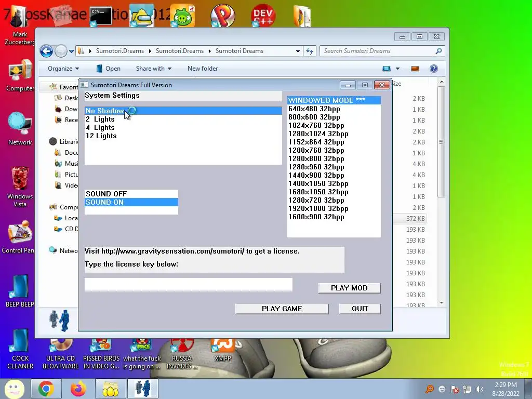Click the network tray icon
The image size is (532, 399).
click(467, 389)
